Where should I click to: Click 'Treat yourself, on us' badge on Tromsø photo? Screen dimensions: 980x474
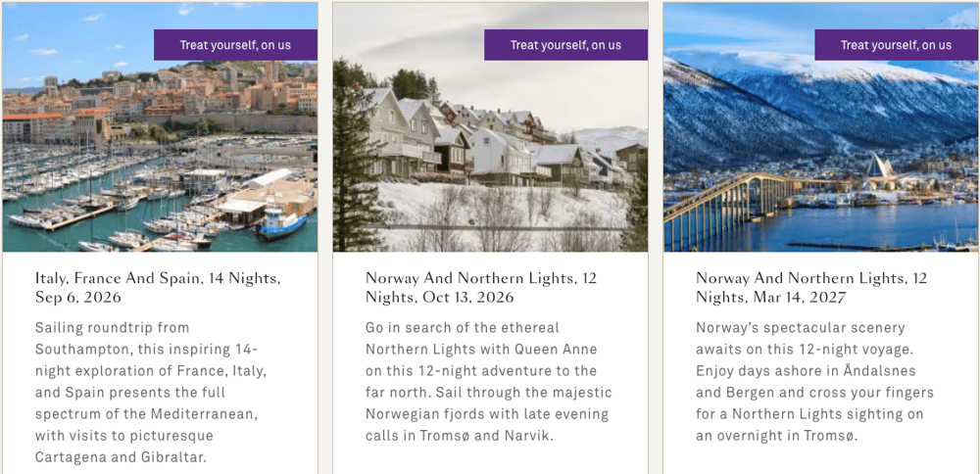896,45
